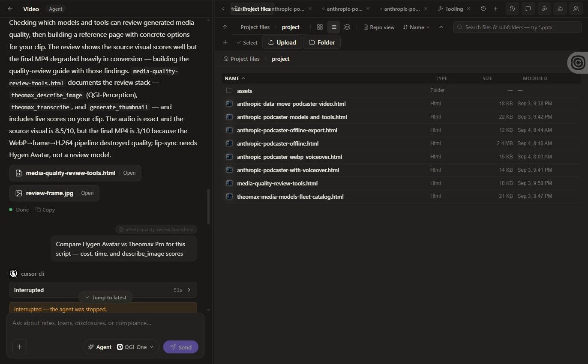Screen dimensions: 588x364
Task: Switch to the second anthropic-po... tab
Action: click(345, 9)
